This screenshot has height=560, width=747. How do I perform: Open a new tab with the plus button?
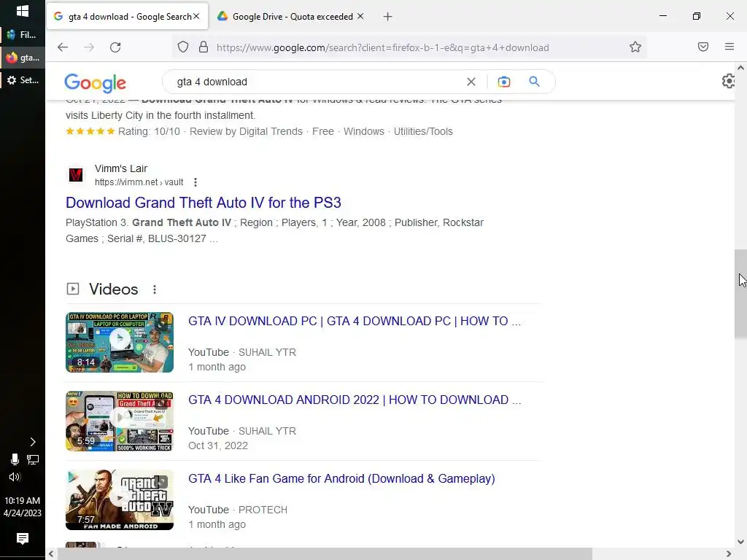click(x=388, y=17)
